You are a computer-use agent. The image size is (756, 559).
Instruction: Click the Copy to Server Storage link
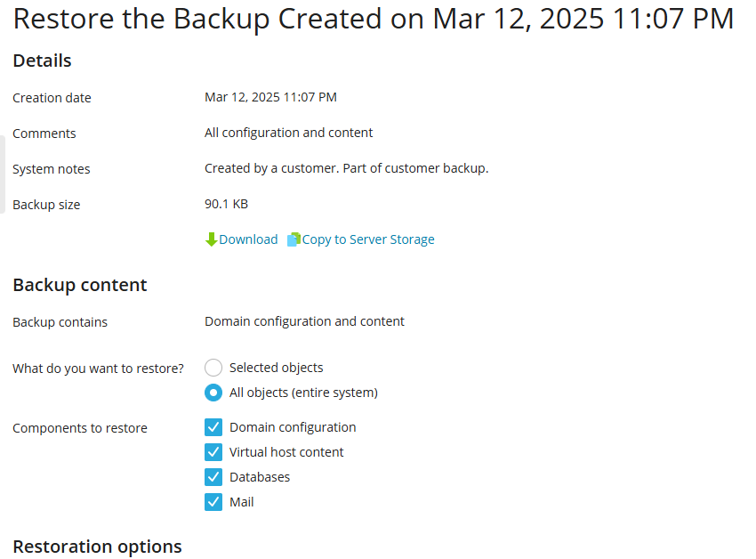pyautogui.click(x=368, y=239)
